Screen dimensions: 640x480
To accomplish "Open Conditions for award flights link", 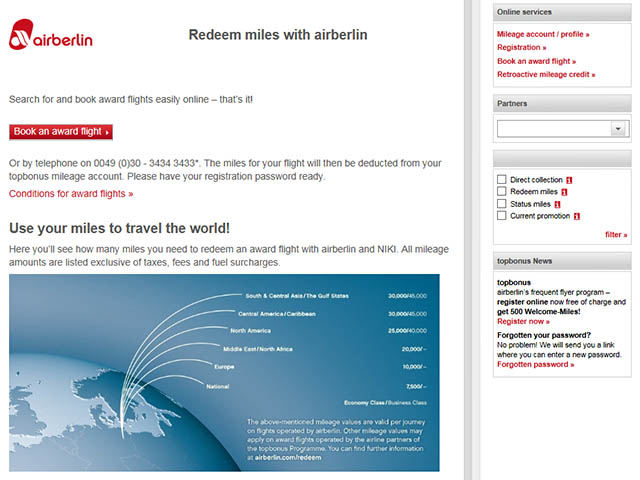I will pos(71,193).
